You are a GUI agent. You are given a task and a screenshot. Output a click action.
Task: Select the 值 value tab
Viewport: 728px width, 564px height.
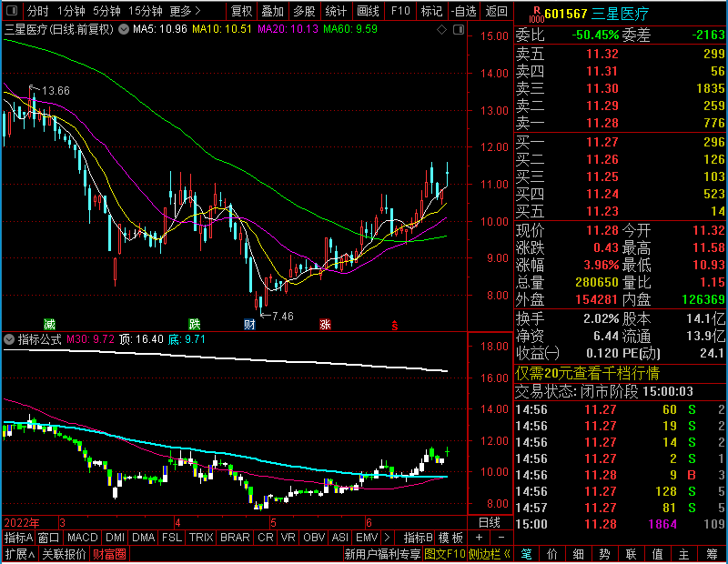[x=657, y=554]
